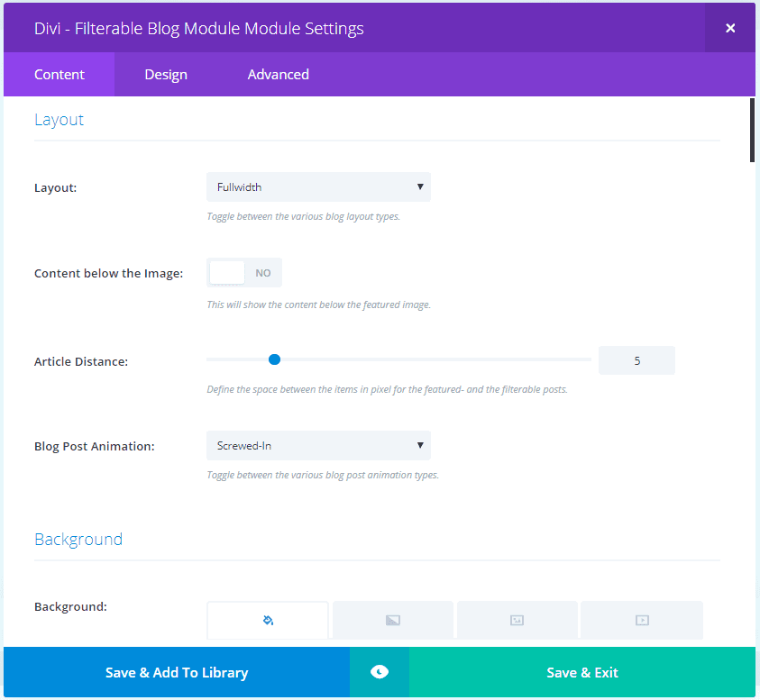Click the vertical scrollbar of settings panel
This screenshot has width=760, height=700.
[752, 131]
